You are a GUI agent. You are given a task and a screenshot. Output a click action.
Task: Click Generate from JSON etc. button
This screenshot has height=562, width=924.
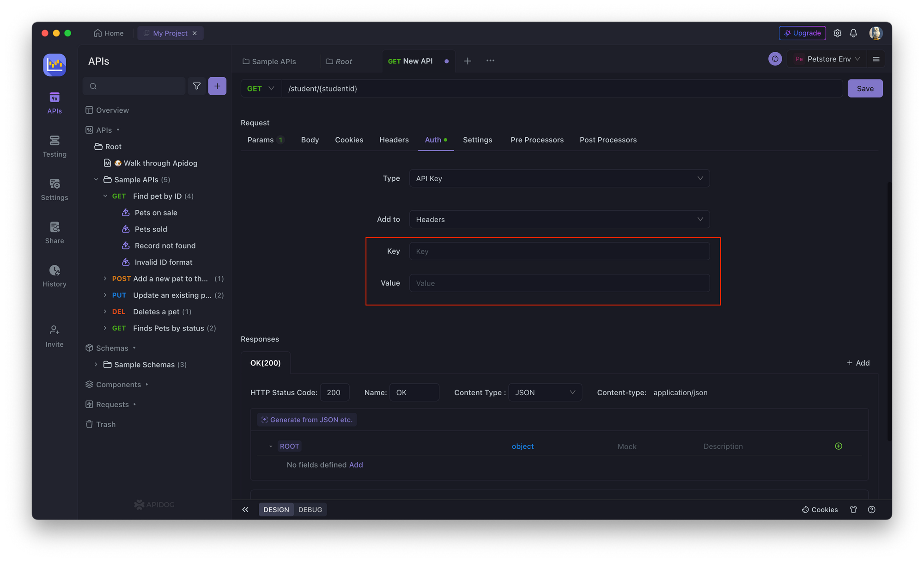click(x=307, y=419)
